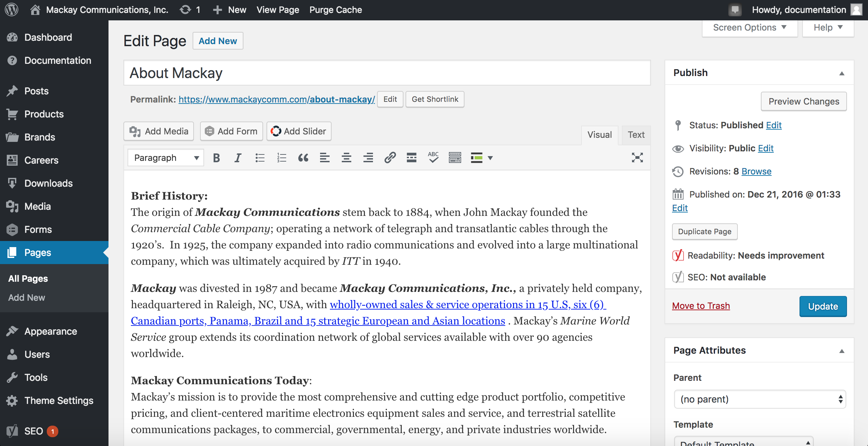Insert a bulleted list
This screenshot has height=446, width=868.
tap(260, 158)
